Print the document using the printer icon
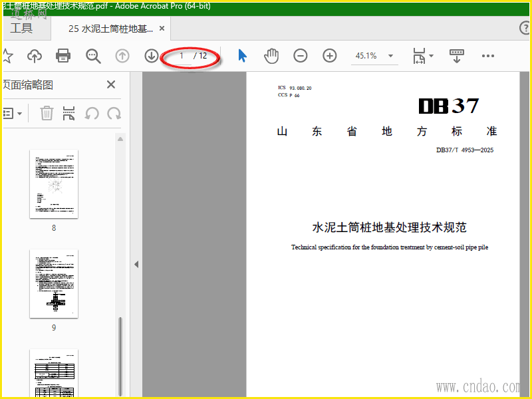The width and height of the screenshot is (532, 399). click(x=63, y=56)
